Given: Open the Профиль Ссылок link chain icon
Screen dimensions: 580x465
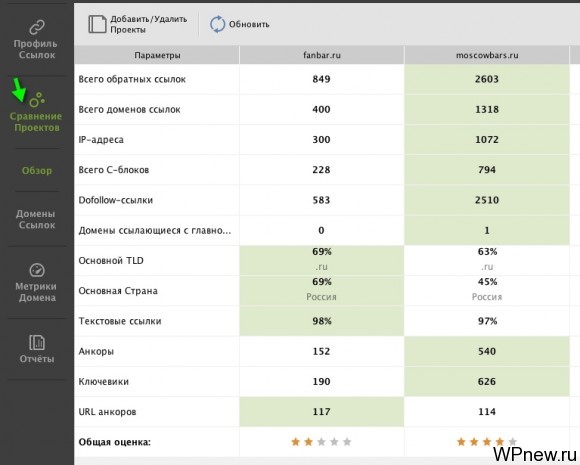Looking at the screenshot, I should point(37,27).
